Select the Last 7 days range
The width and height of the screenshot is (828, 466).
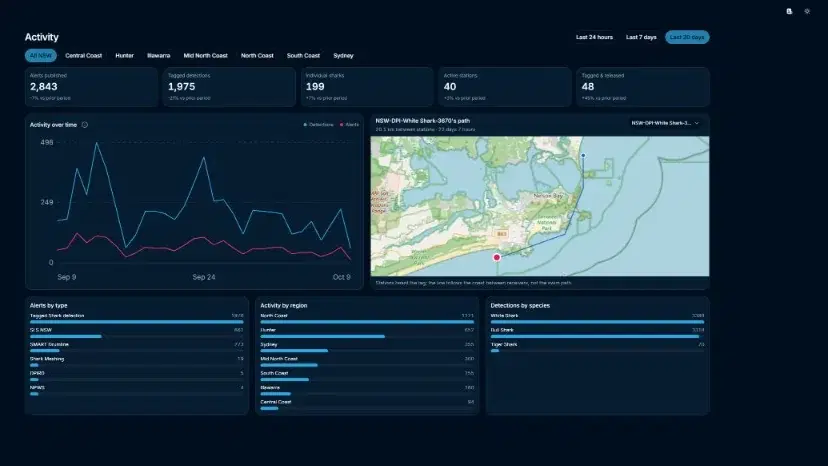coord(641,38)
